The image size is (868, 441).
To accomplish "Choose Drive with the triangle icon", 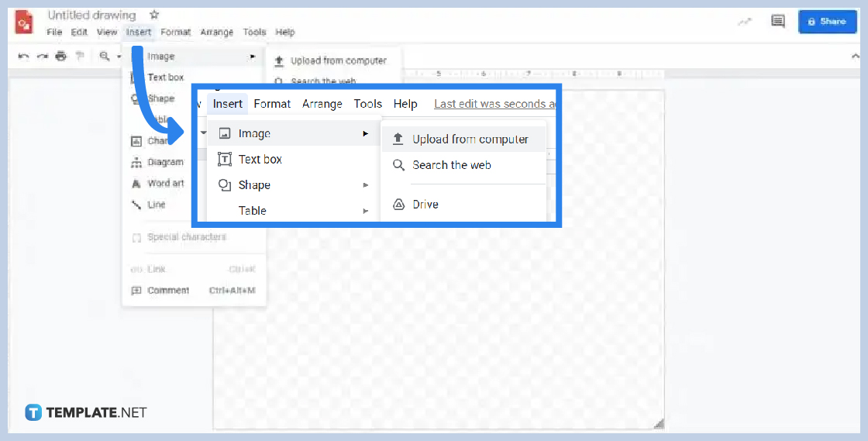I will pos(425,205).
